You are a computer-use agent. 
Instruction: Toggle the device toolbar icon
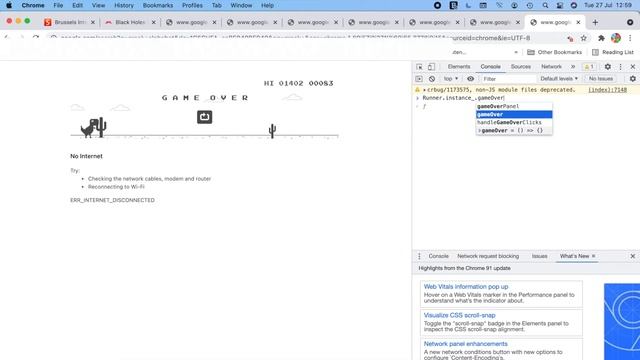point(431,67)
